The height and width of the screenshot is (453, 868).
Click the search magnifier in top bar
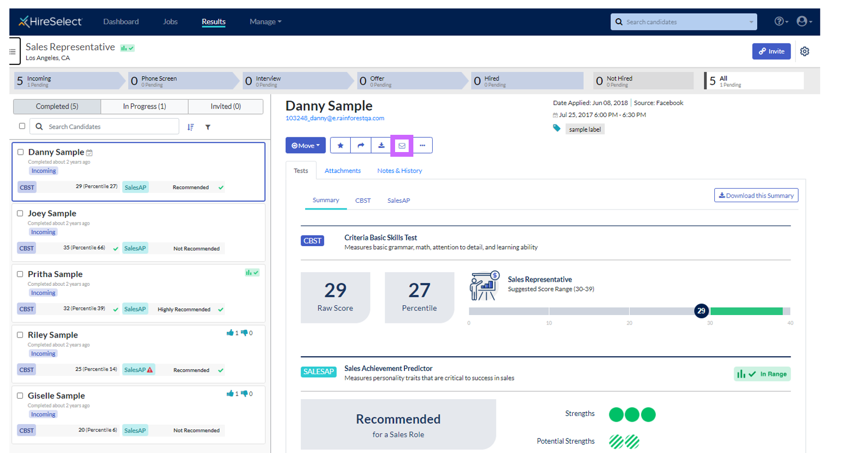(x=619, y=22)
